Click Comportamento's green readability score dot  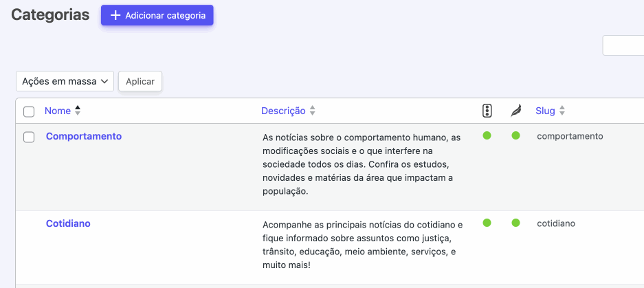point(515,135)
